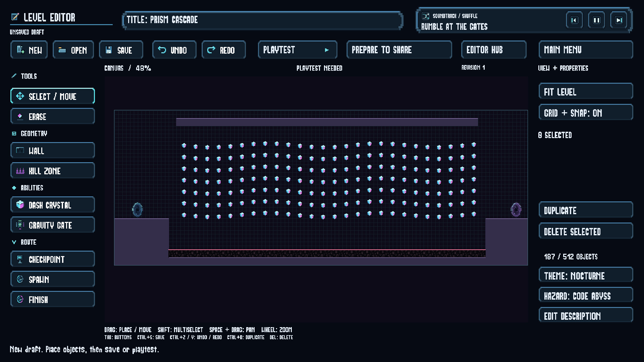Viewport: 644px width, 362px height.
Task: Choose the Checkpoint route tool
Action: point(53,259)
